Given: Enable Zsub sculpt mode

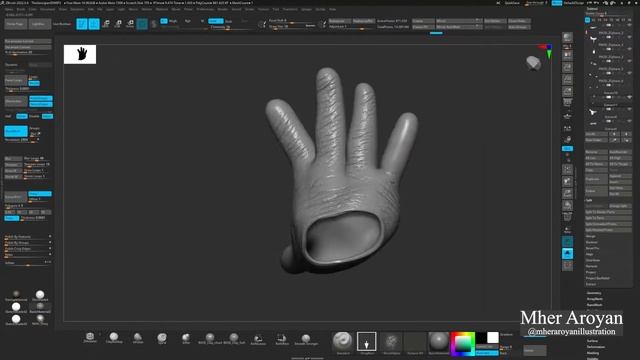Looking at the screenshot, I should (229, 21).
